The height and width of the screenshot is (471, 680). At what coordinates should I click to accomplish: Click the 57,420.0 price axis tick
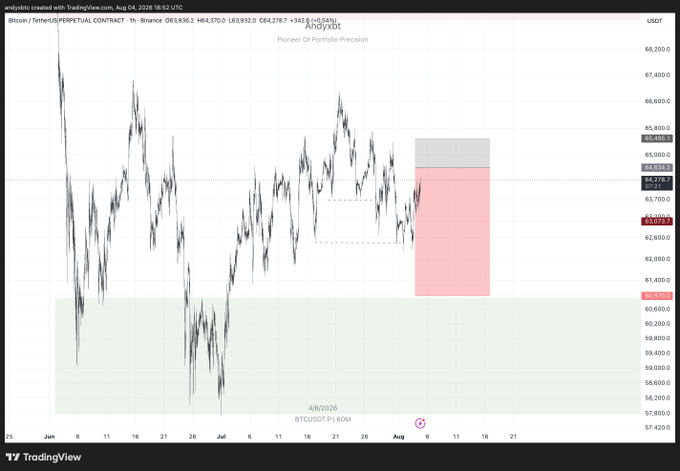click(x=657, y=428)
